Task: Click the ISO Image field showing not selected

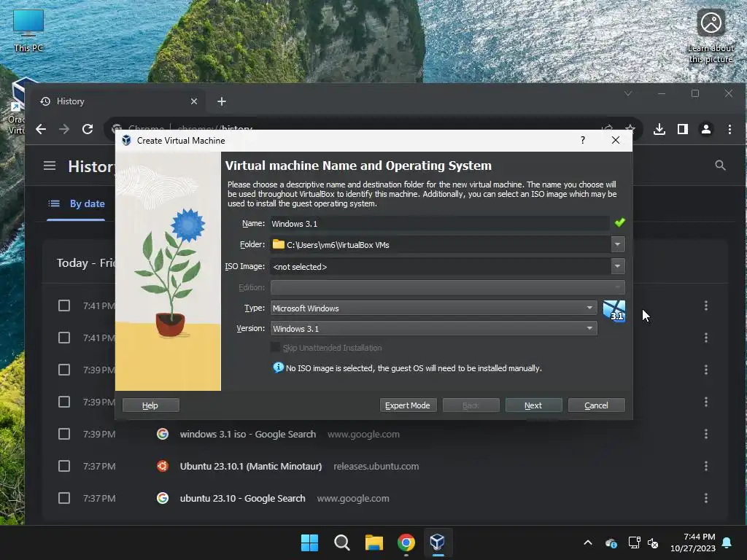Action: click(x=441, y=267)
